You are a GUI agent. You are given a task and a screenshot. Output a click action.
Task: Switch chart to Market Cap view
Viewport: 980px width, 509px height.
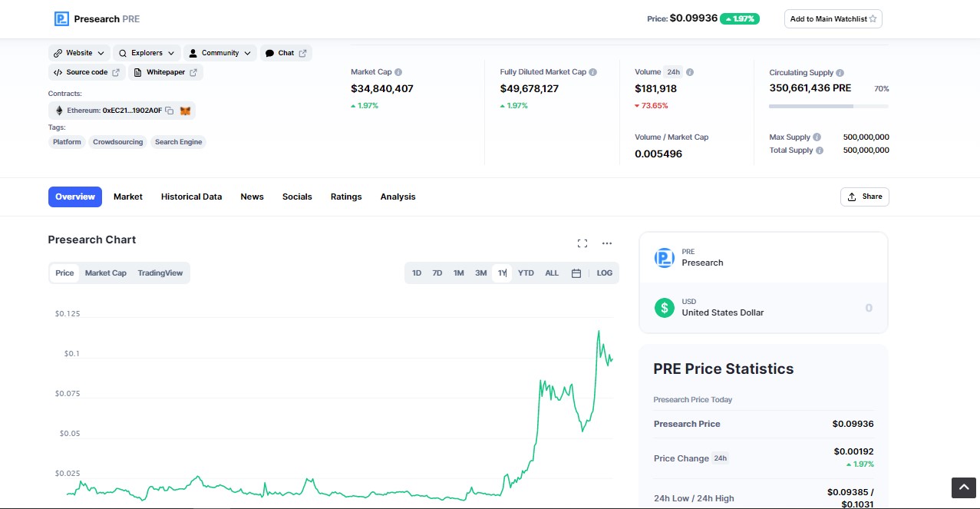tap(106, 273)
